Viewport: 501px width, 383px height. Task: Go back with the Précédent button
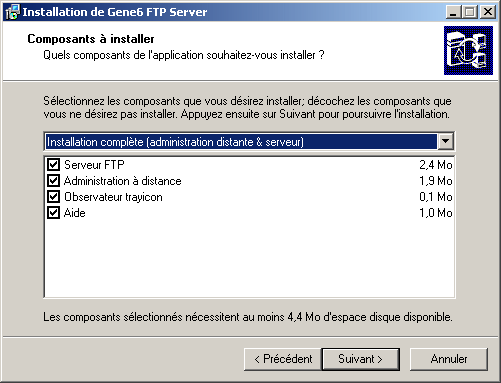coord(283,359)
